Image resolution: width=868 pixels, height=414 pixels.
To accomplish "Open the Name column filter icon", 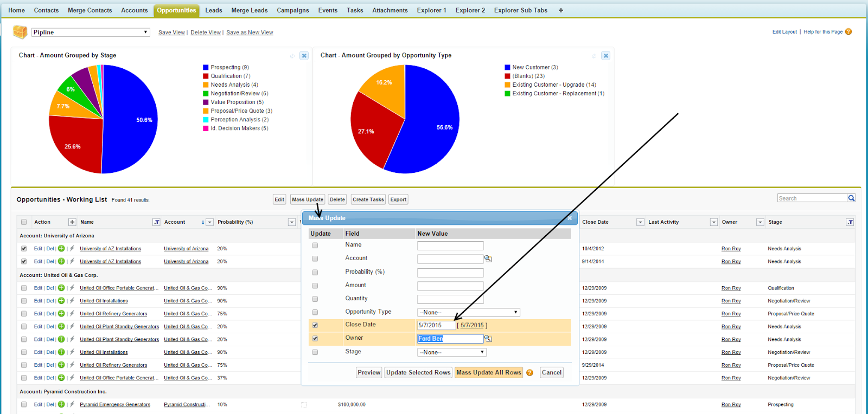I will 156,222.
